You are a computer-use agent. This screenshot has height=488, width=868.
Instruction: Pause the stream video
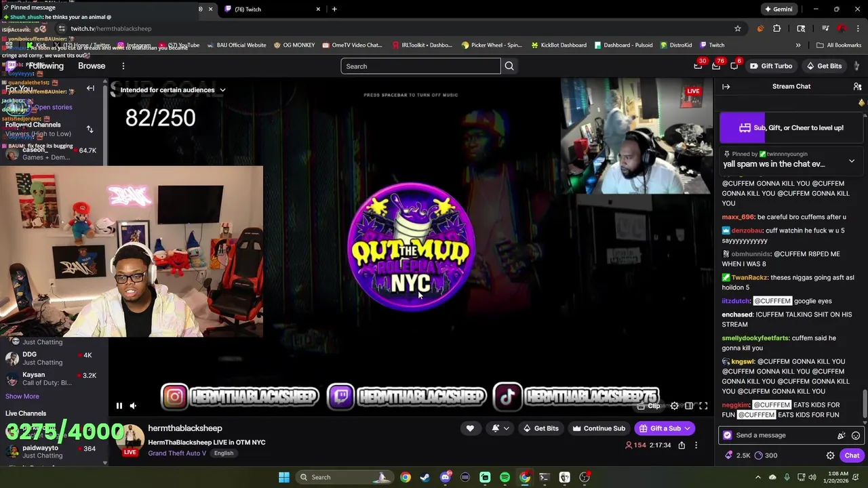(119, 406)
